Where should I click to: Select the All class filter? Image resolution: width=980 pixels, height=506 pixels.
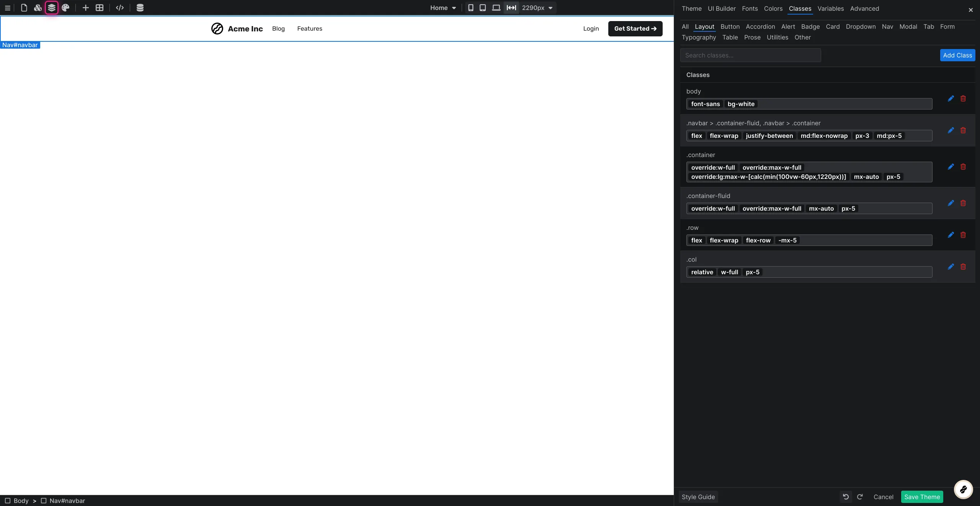coord(685,26)
